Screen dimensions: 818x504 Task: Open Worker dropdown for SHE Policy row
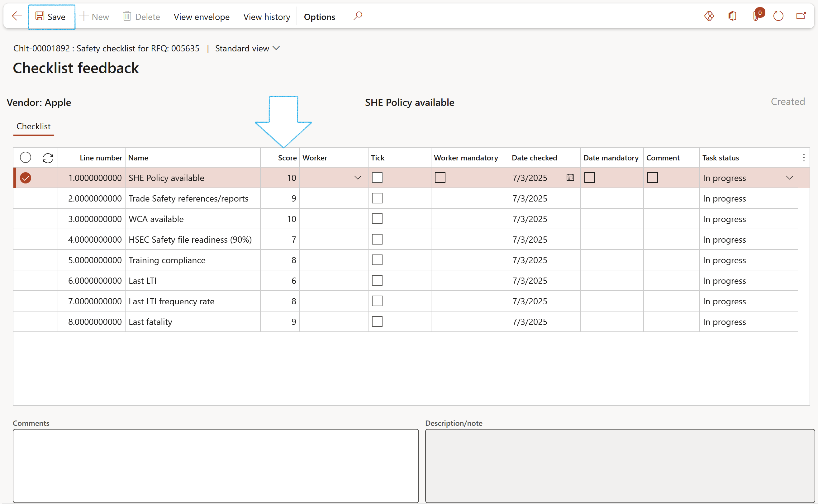[x=357, y=178]
